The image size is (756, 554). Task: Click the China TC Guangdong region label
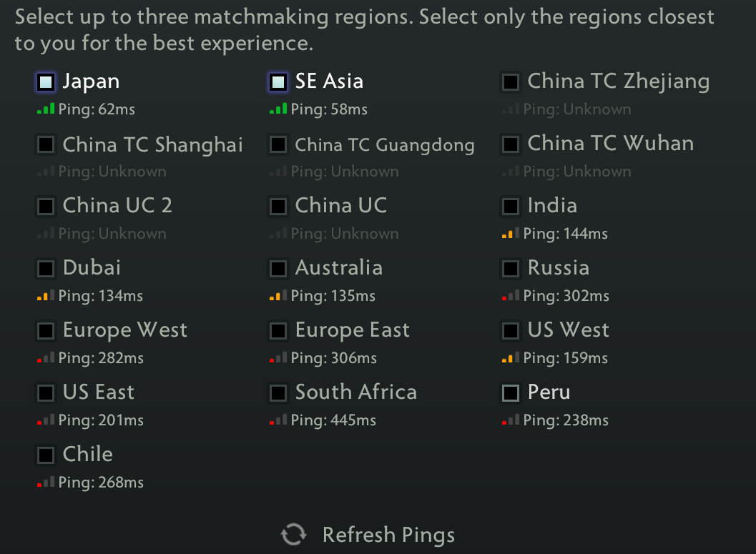coord(385,144)
